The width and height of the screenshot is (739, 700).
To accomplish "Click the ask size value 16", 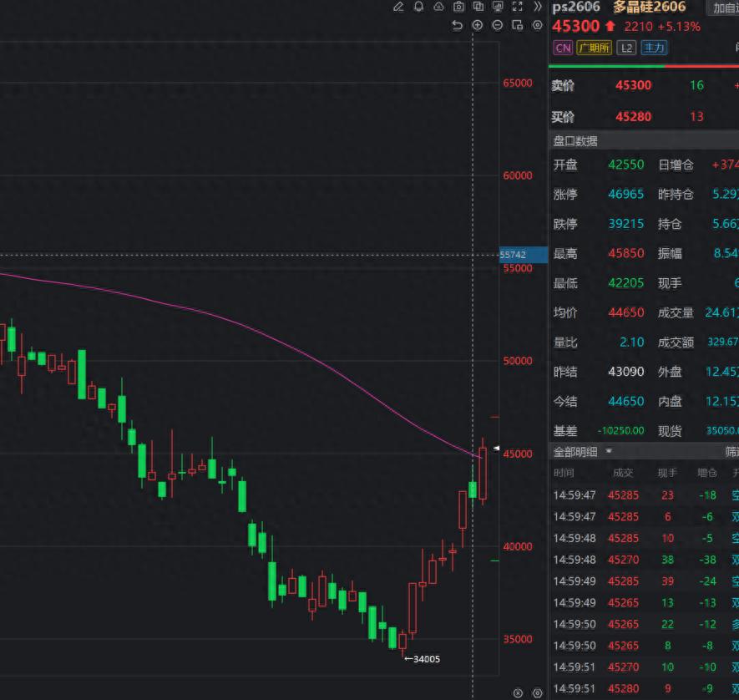I will tap(696, 85).
